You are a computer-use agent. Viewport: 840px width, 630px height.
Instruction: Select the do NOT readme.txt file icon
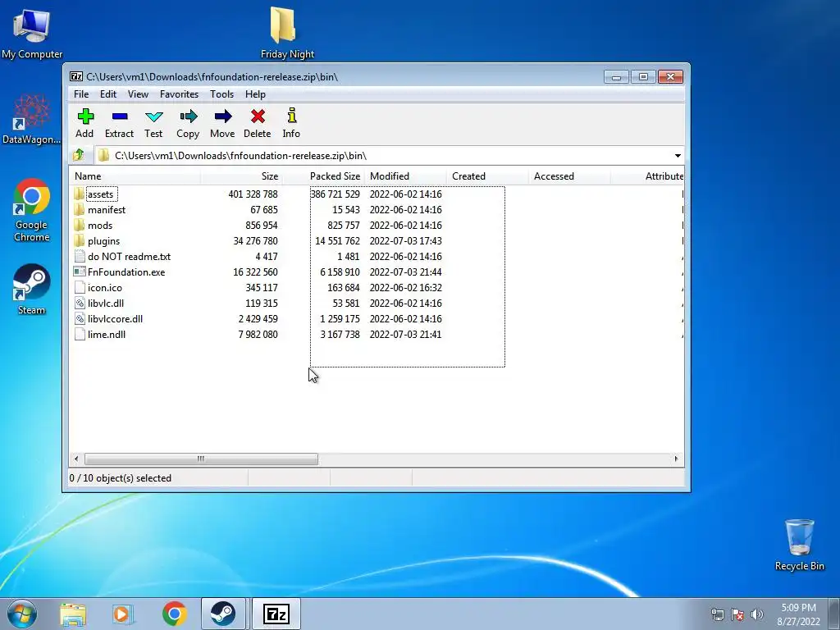coord(80,256)
